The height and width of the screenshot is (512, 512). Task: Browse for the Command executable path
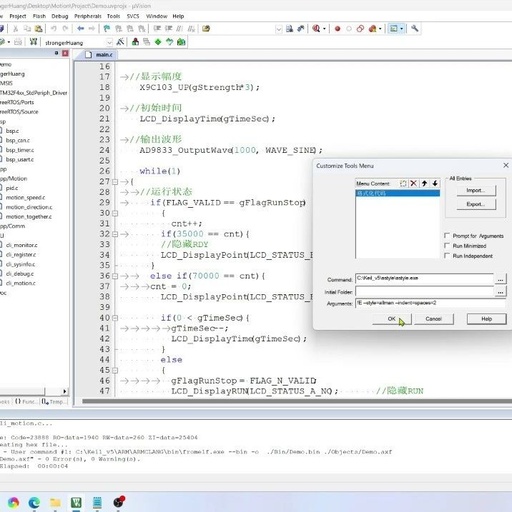(500, 279)
